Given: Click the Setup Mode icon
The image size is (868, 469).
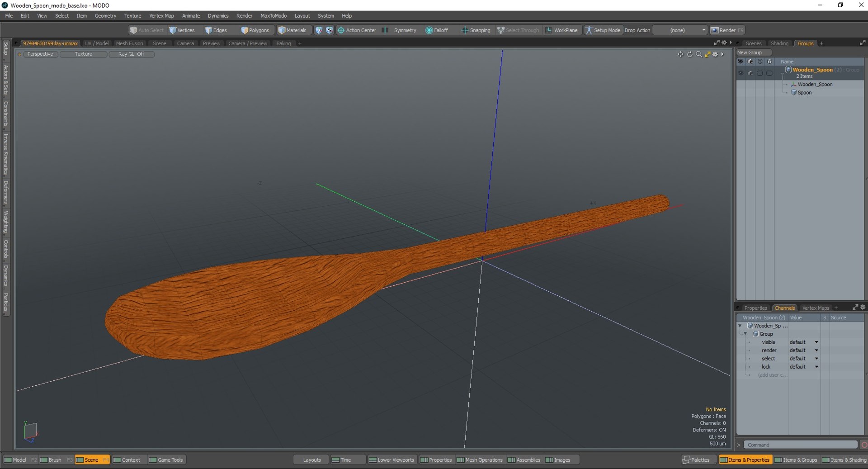Looking at the screenshot, I should 589,30.
